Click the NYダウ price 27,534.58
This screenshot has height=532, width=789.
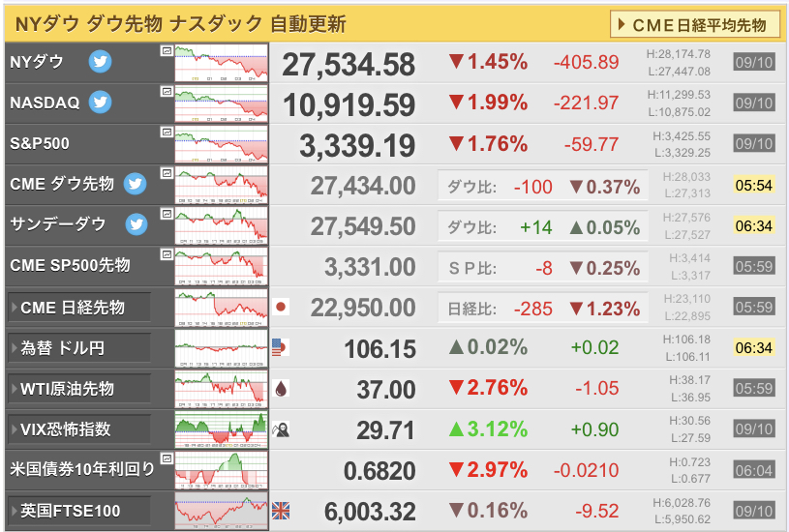pos(349,65)
